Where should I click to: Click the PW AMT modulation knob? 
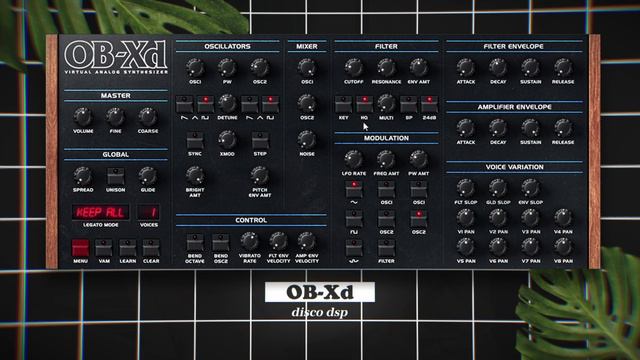(x=419, y=159)
